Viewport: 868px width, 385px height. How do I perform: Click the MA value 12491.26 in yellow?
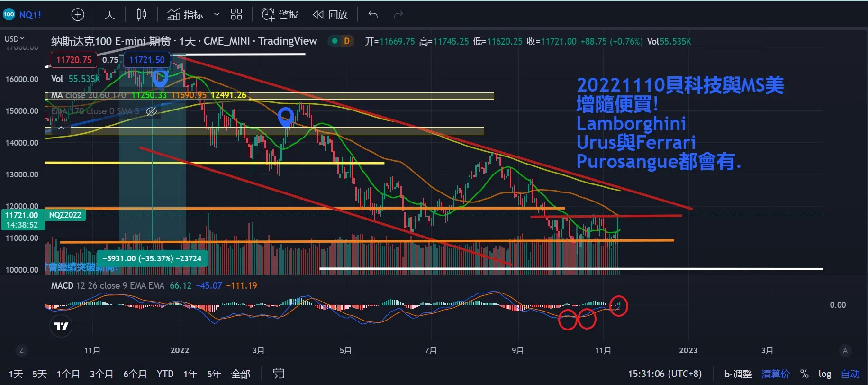coord(228,95)
